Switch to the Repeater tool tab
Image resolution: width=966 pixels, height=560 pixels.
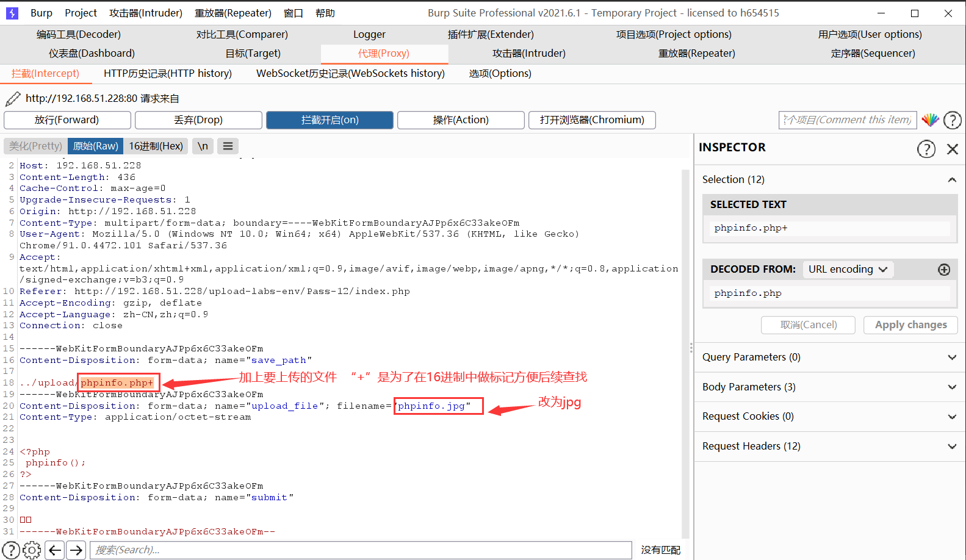(697, 53)
